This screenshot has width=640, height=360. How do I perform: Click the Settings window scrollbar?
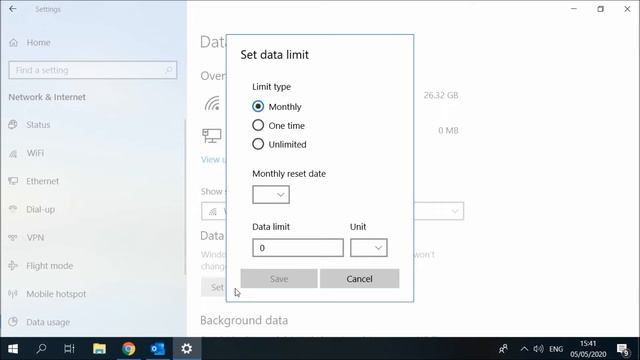(186, 197)
